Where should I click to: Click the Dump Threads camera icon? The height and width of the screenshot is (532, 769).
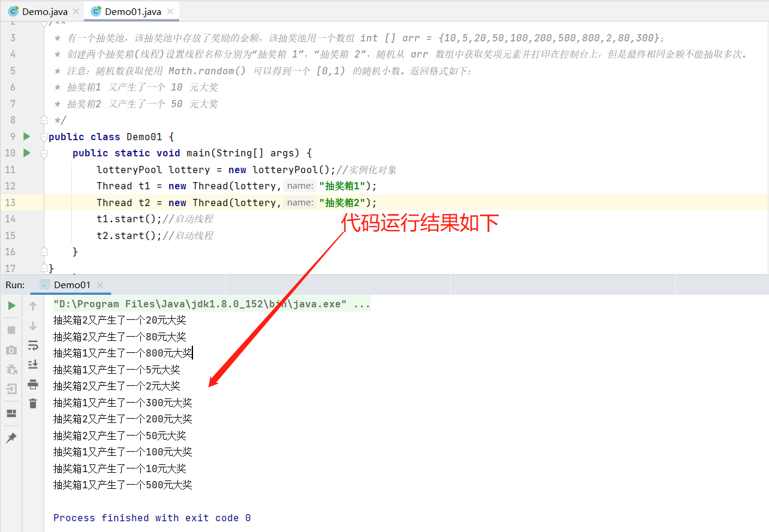(x=11, y=350)
